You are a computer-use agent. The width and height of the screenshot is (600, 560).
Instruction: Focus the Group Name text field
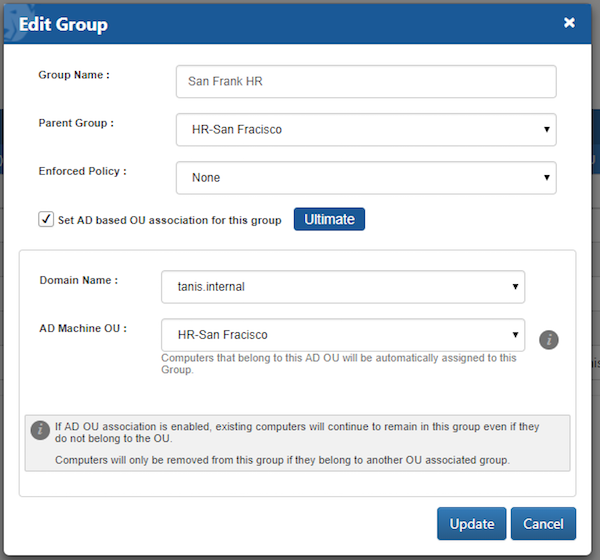pyautogui.click(x=365, y=82)
